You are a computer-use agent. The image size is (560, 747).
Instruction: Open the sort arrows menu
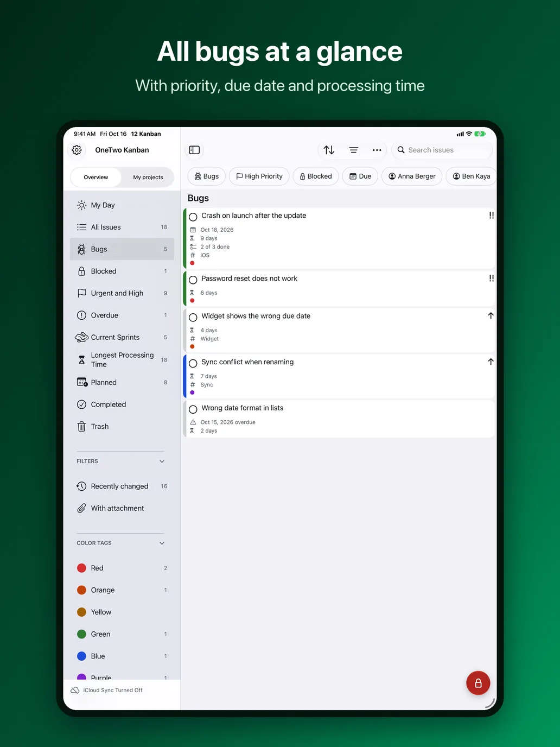click(x=329, y=150)
